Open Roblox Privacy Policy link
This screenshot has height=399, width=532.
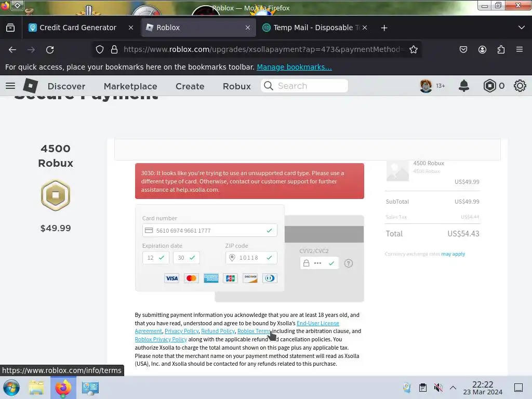click(161, 339)
